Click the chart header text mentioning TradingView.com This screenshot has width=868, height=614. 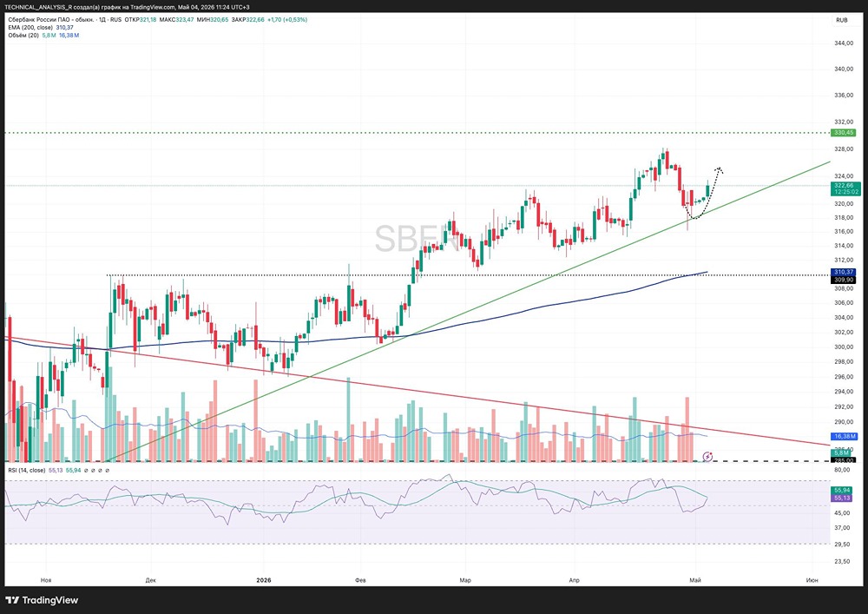[127, 7]
